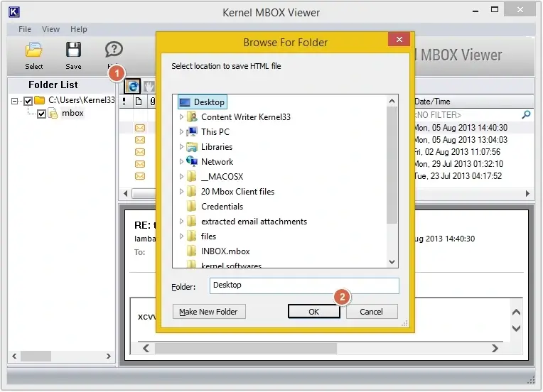Click the Folder name input field
This screenshot has height=392, width=543.
tap(304, 285)
